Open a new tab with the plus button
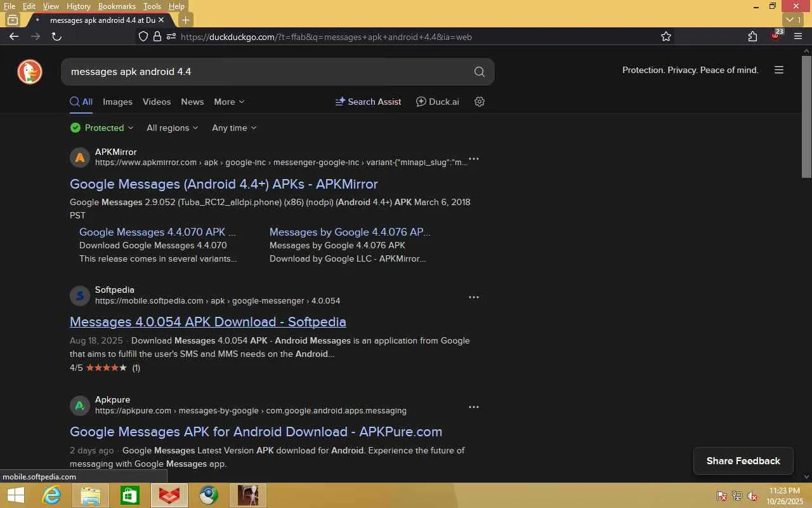 (185, 20)
